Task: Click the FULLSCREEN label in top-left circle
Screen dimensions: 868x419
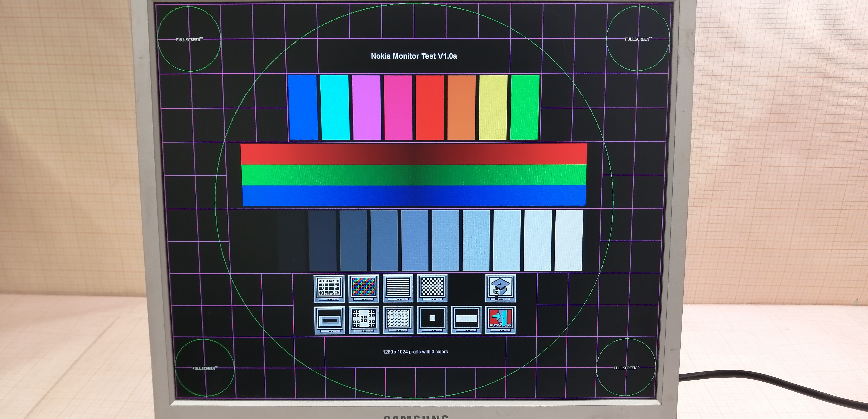Action: coord(189,39)
